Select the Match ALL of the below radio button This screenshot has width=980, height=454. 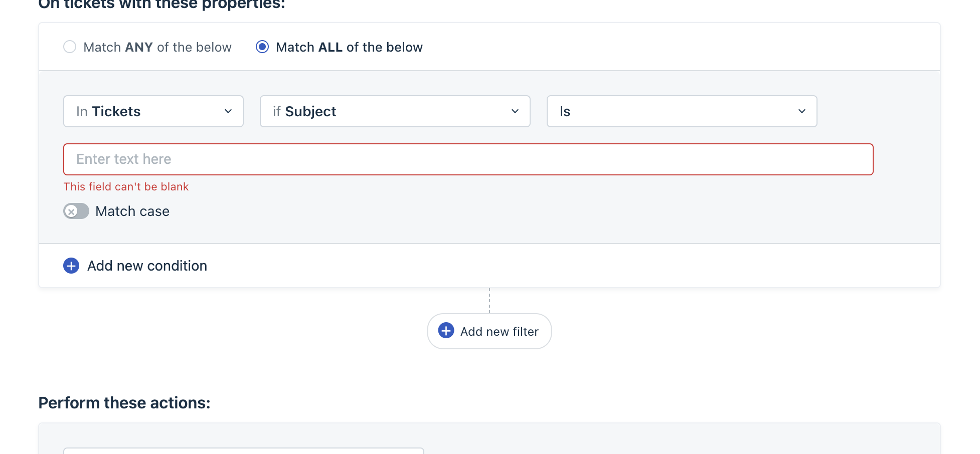262,47
